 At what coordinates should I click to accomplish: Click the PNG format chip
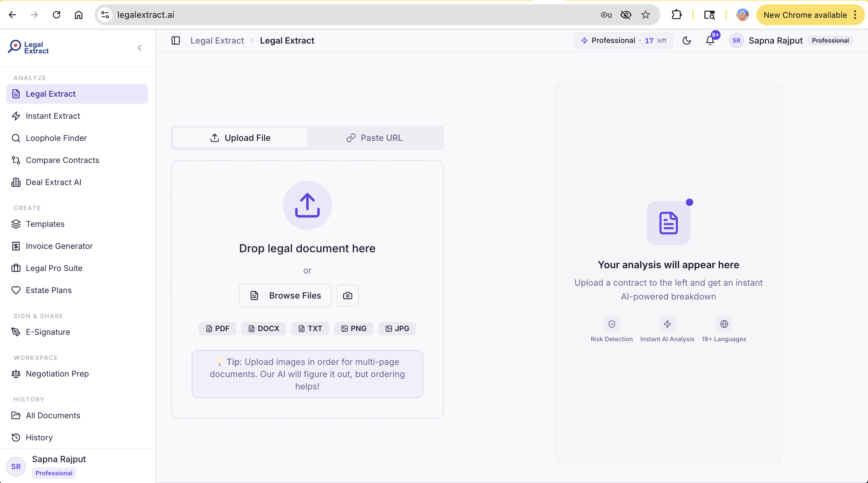click(x=354, y=329)
